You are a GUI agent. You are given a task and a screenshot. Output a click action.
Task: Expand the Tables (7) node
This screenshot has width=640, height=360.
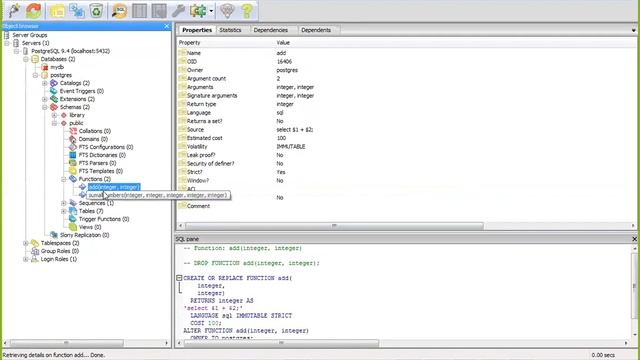click(x=64, y=211)
